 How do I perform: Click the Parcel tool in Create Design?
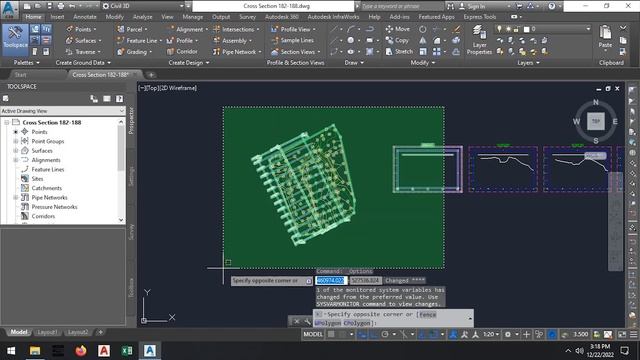click(x=131, y=29)
